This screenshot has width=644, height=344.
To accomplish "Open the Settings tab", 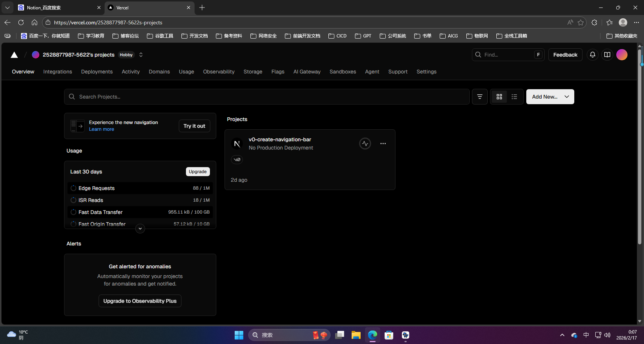I will point(427,72).
